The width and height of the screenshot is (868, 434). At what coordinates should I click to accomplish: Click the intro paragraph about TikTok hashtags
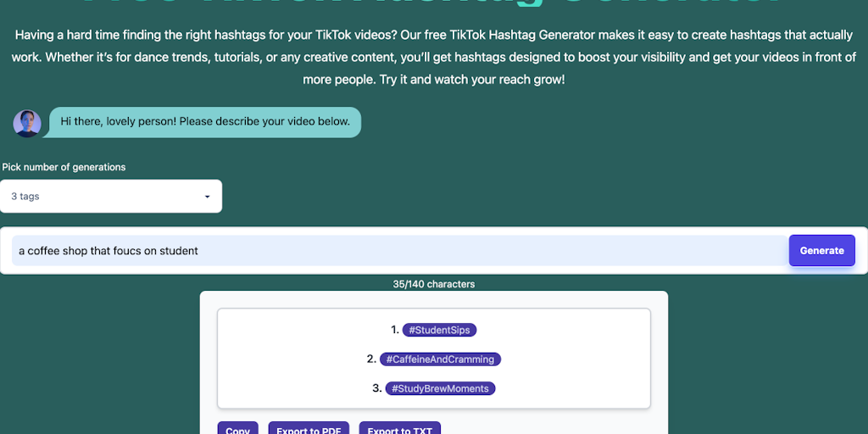pyautogui.click(x=434, y=57)
